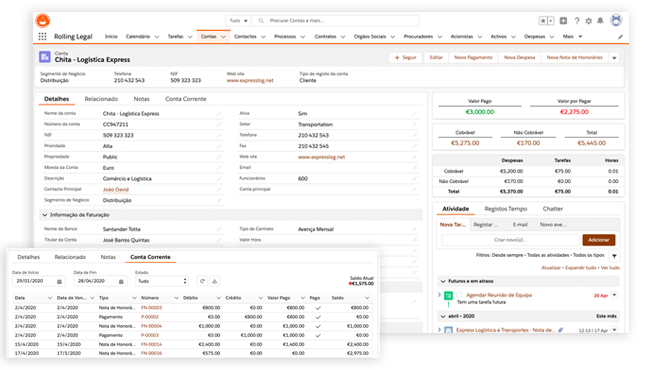Open the Contactos navigation tab

pyautogui.click(x=245, y=37)
